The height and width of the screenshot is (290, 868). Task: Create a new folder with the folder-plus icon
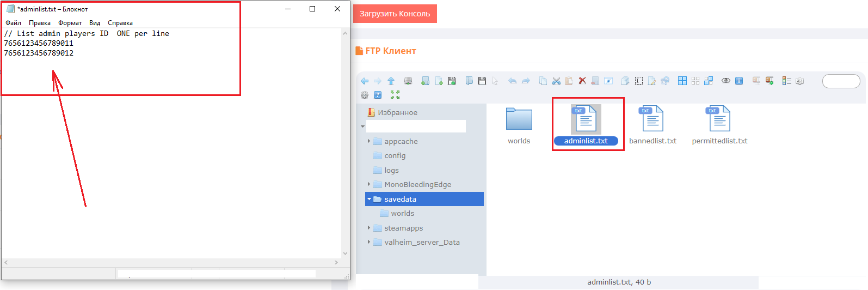(x=426, y=81)
